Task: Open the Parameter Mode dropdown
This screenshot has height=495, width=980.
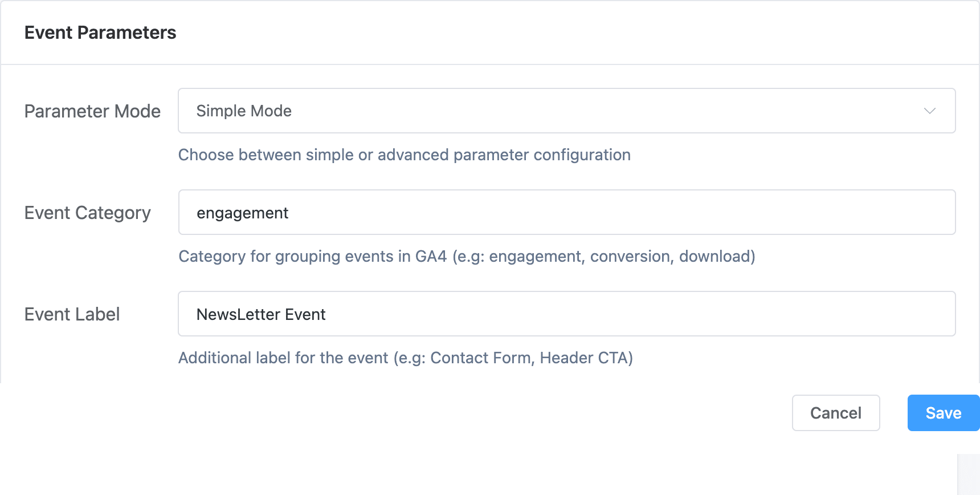Action: pyautogui.click(x=566, y=111)
